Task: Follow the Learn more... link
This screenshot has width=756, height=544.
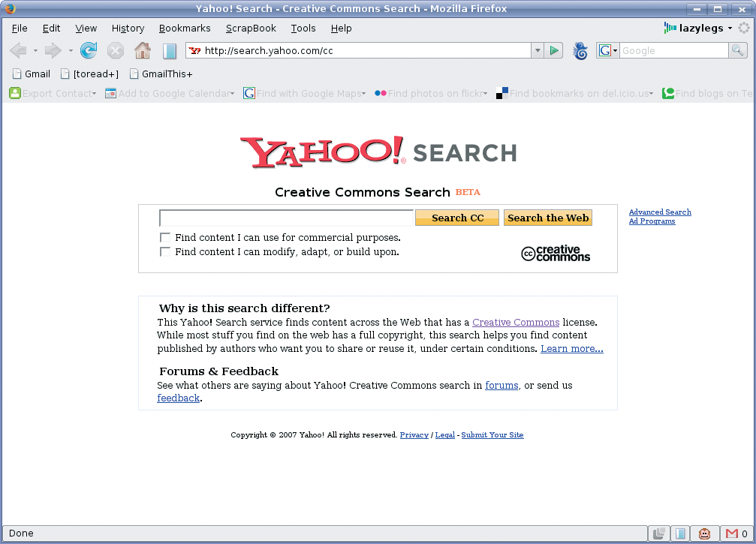Action: coord(571,348)
